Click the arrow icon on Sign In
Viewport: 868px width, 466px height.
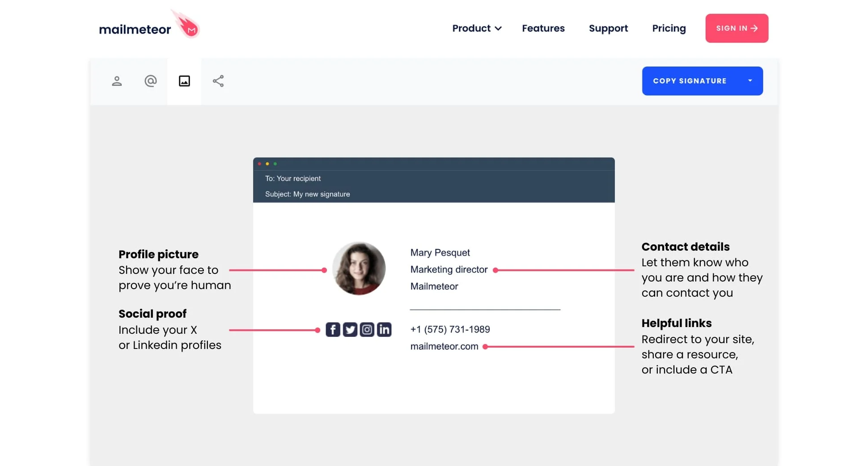(754, 28)
